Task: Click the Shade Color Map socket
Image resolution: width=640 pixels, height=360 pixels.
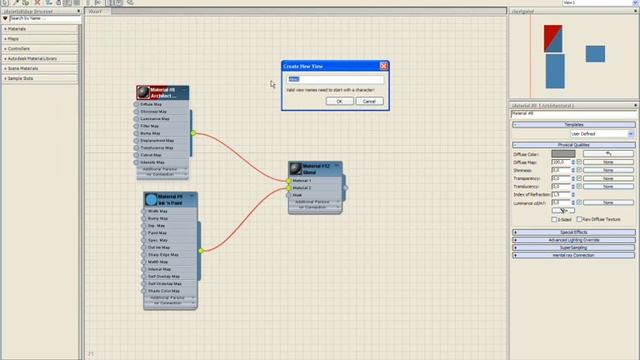Action: pos(144,291)
